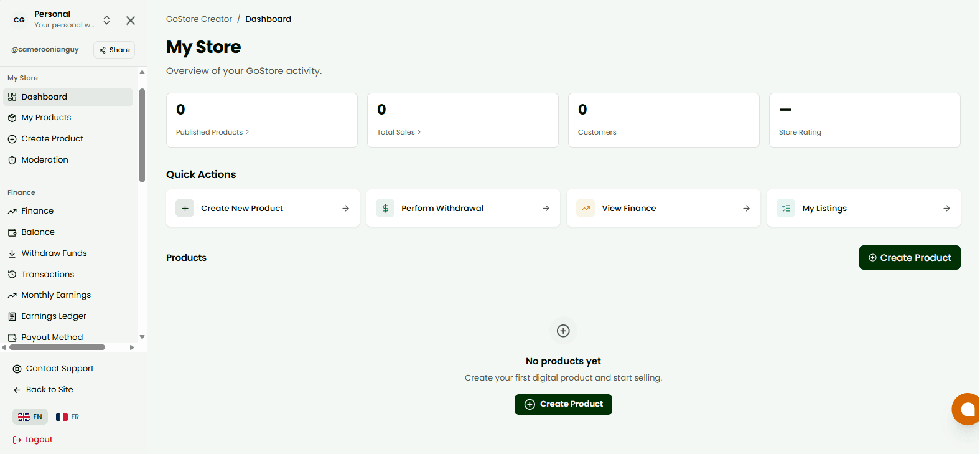Go to Withdraw Funds
Screen dimensions: 980x454
[x=68, y=253]
